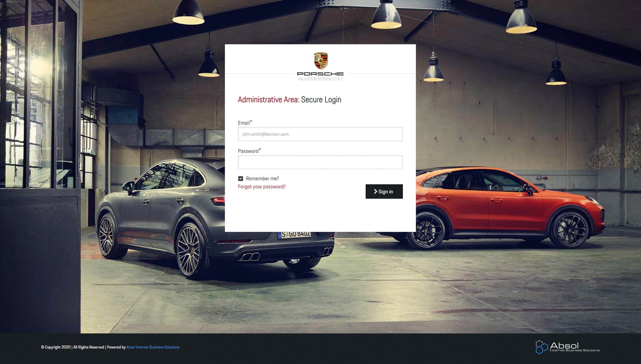The height and width of the screenshot is (364, 641).
Task: Click the Copyright 2020 All Rights Reserved text
Action: coord(73,347)
